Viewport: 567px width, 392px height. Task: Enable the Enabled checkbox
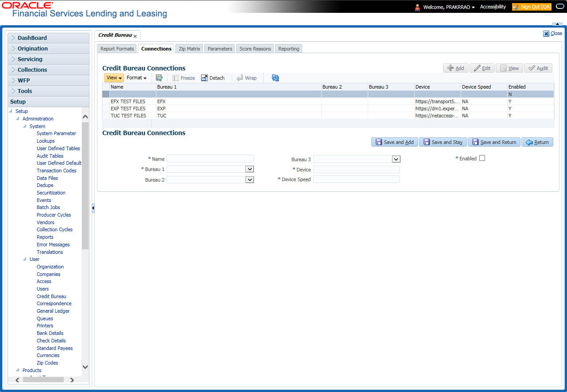click(482, 158)
